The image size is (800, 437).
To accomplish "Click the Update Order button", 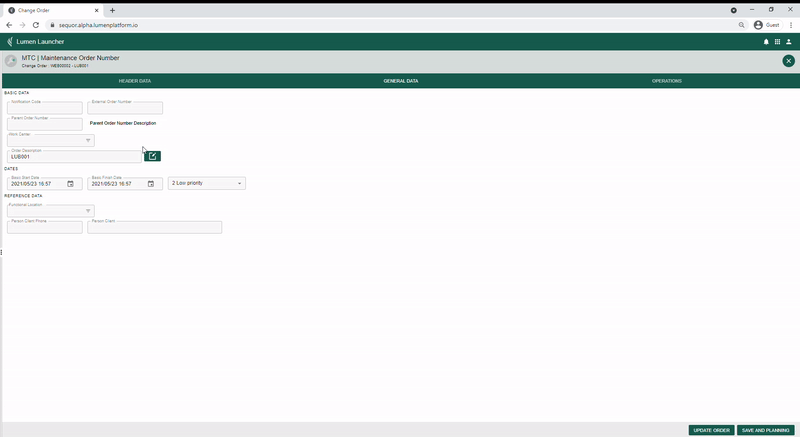I will (x=711, y=430).
